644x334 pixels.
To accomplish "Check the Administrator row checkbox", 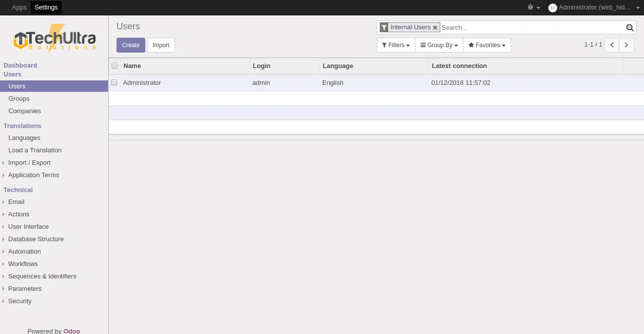I will (114, 82).
